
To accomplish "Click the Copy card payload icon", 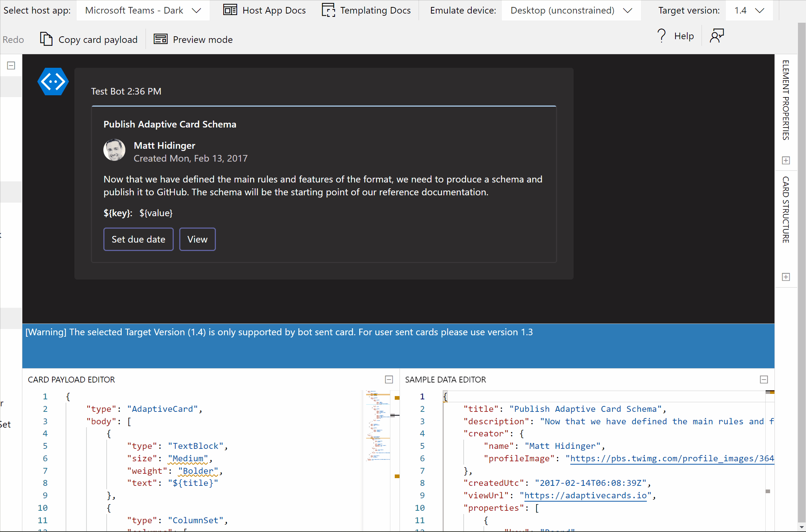I will 46,39.
